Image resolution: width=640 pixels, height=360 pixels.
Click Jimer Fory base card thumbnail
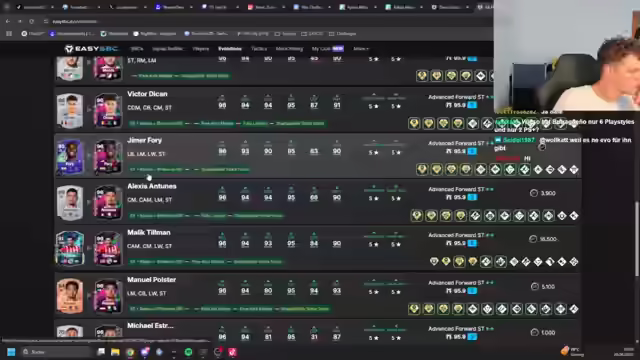tap(70, 157)
